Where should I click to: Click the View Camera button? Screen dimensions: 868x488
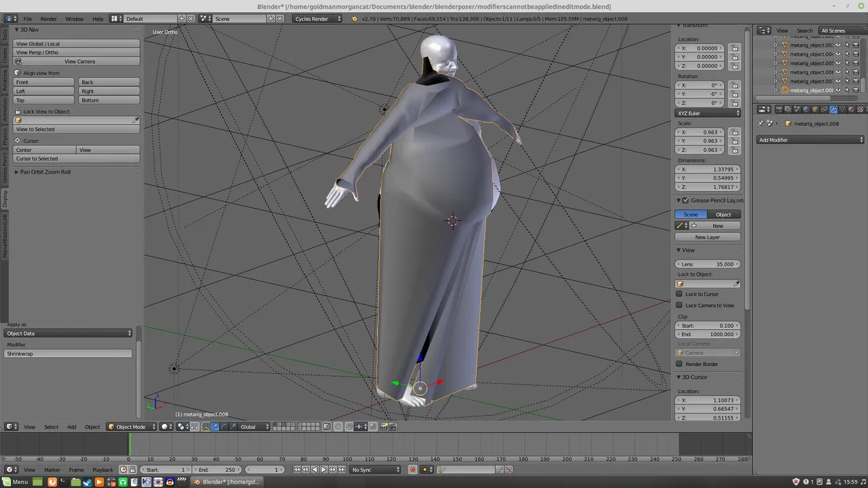pyautogui.click(x=77, y=61)
